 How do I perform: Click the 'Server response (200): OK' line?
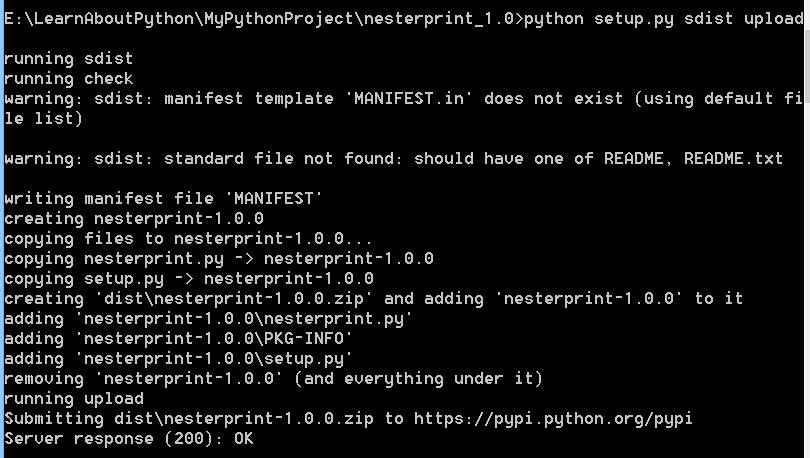pos(129,439)
